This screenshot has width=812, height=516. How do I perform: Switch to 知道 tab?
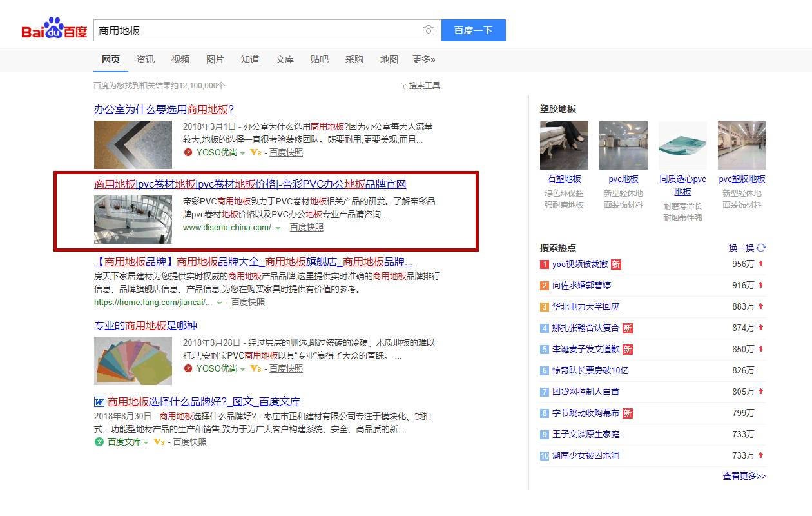250,59
